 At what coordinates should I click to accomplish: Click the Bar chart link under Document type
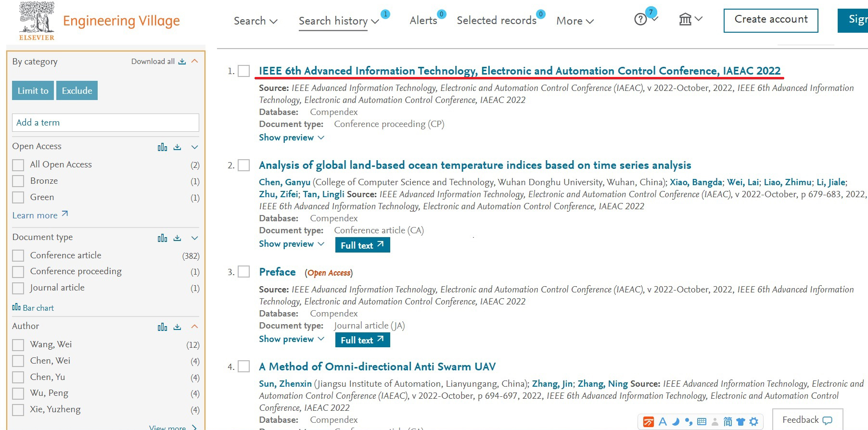pos(33,308)
